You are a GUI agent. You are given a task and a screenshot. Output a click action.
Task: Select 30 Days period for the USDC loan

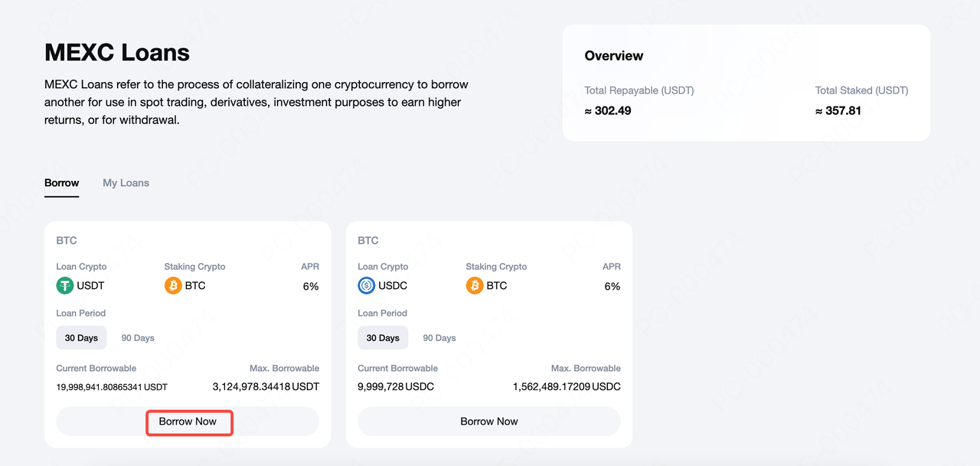pos(383,338)
